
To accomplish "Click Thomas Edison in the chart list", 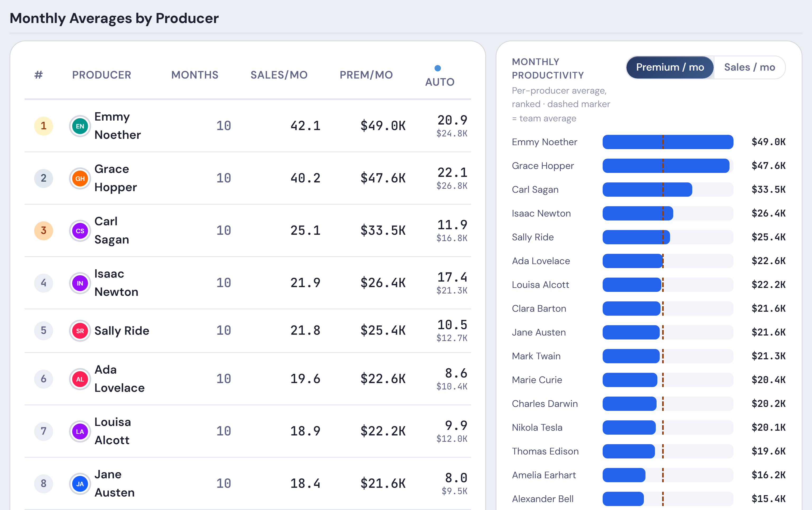I will [x=545, y=451].
